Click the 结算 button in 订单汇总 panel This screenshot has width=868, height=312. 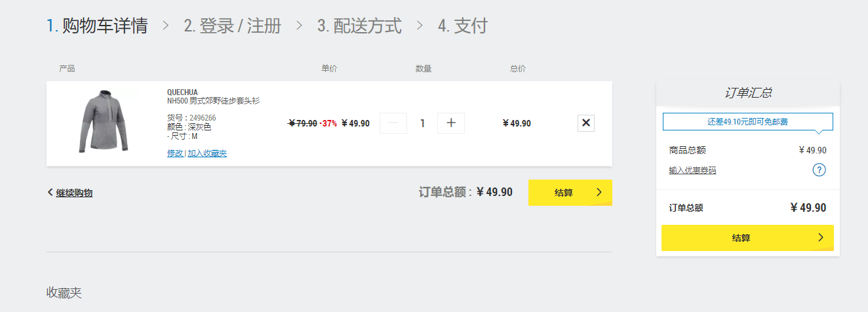tap(747, 238)
